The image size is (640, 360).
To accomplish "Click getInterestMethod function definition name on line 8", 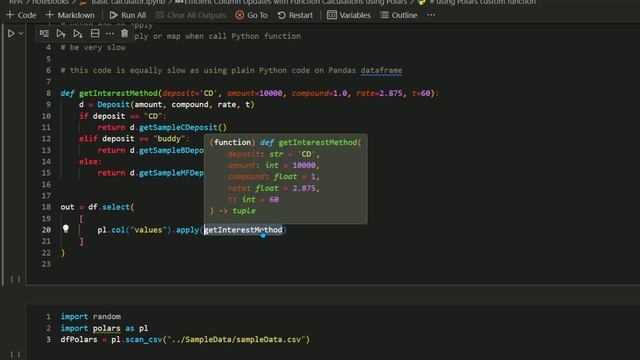I will [x=118, y=93].
